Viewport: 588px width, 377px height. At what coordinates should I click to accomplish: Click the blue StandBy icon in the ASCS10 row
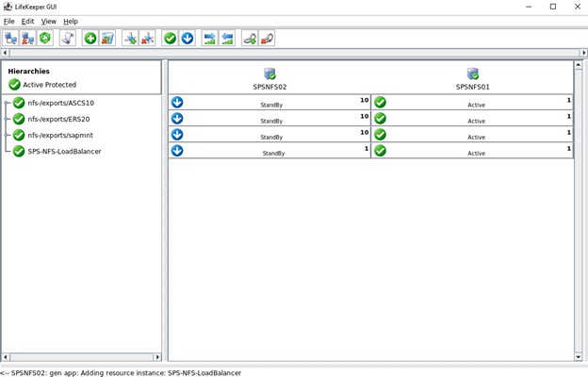point(177,102)
